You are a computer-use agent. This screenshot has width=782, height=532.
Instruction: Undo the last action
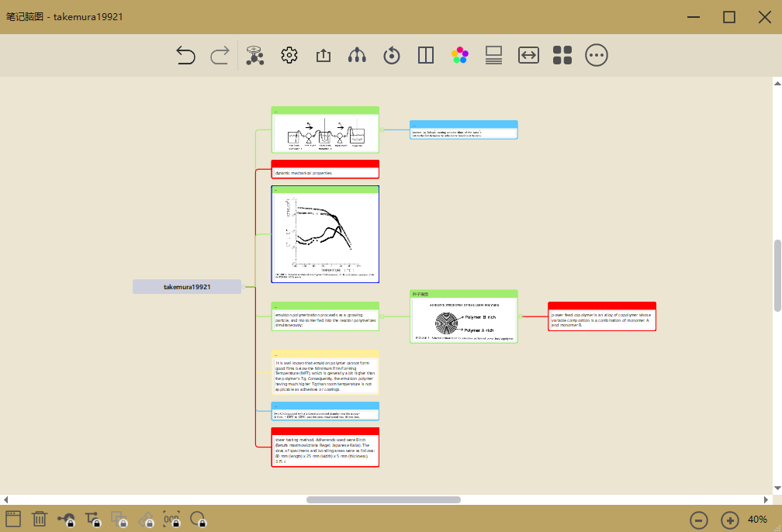point(185,55)
